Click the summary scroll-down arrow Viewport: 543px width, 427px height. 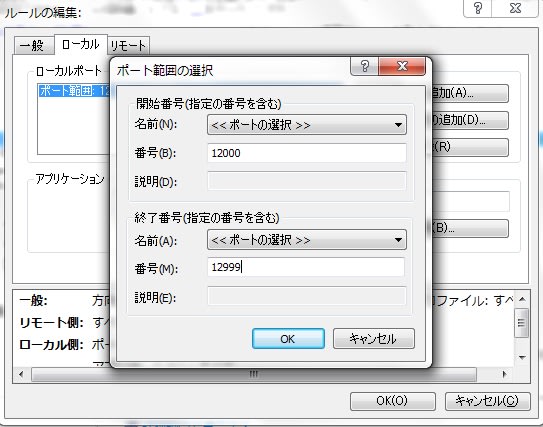[522, 357]
